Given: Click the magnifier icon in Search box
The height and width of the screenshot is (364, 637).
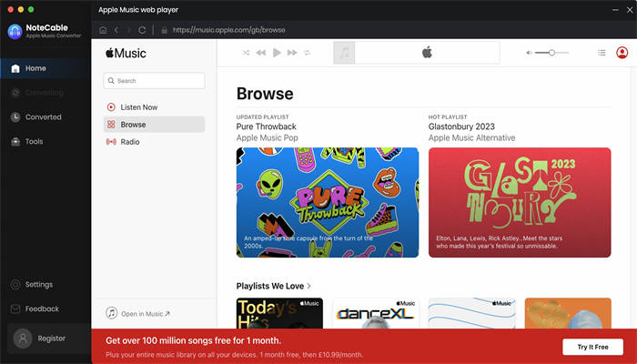Looking at the screenshot, I should (x=111, y=81).
